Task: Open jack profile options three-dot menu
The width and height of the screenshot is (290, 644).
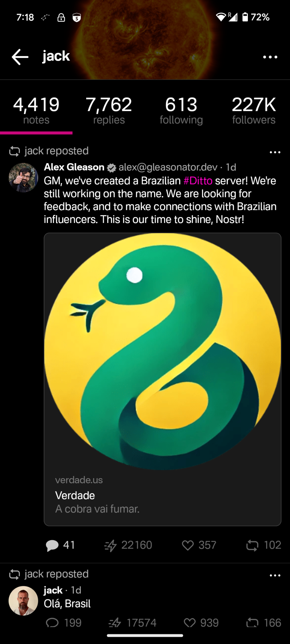Action: (270, 57)
